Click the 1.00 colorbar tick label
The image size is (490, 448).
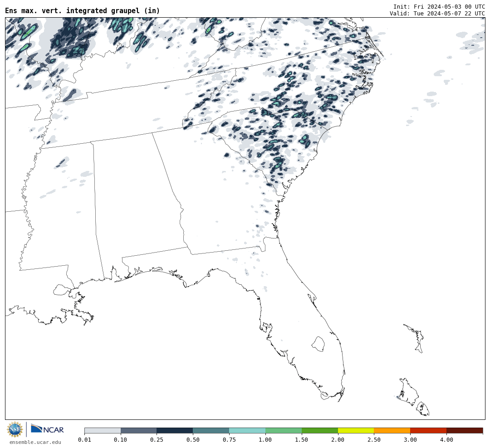coord(265,440)
